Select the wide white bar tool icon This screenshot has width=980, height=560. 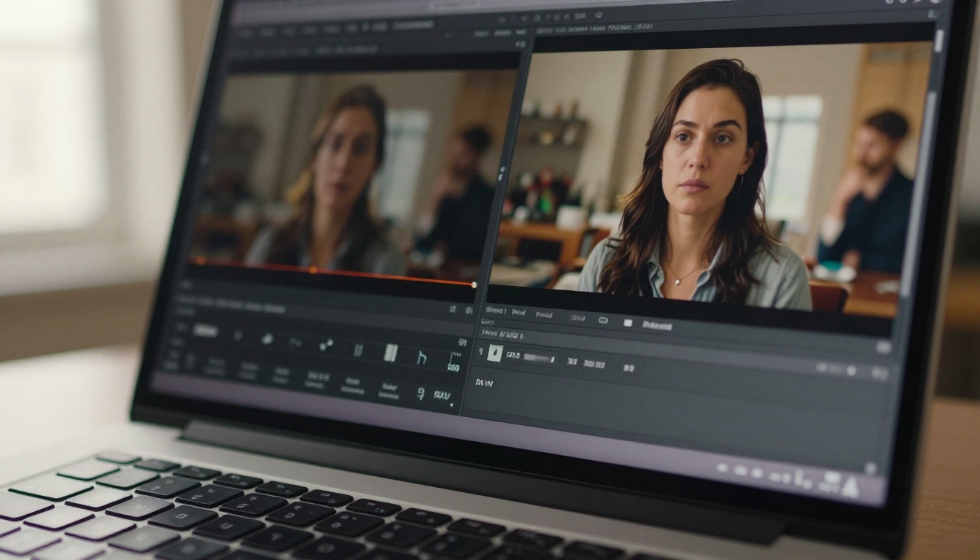tap(391, 353)
